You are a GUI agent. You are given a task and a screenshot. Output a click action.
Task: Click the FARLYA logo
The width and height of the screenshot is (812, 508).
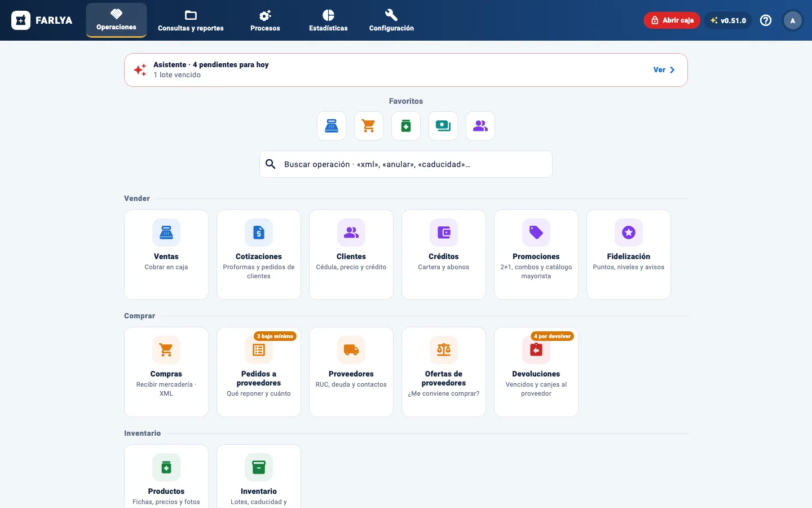pos(42,20)
